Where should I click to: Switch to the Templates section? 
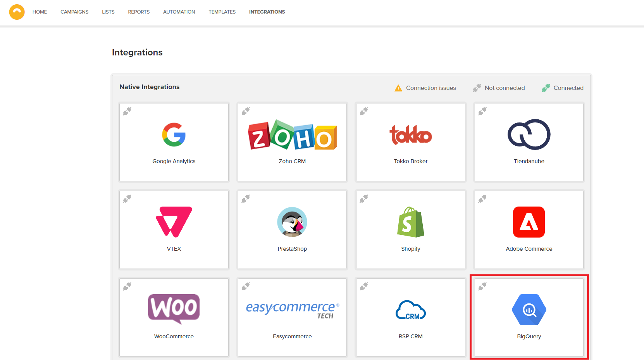click(x=222, y=12)
